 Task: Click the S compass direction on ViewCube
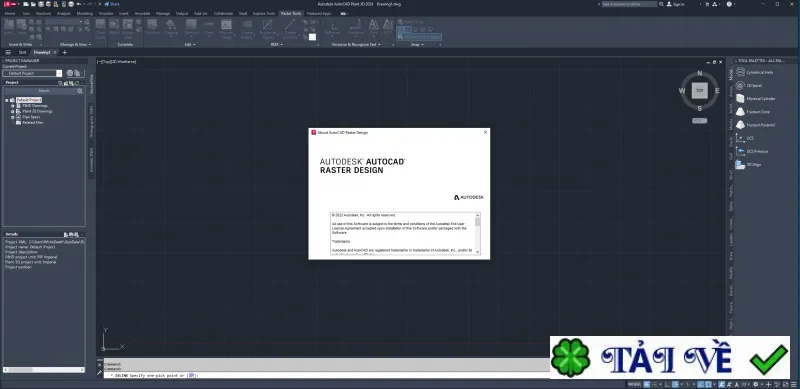pyautogui.click(x=699, y=108)
